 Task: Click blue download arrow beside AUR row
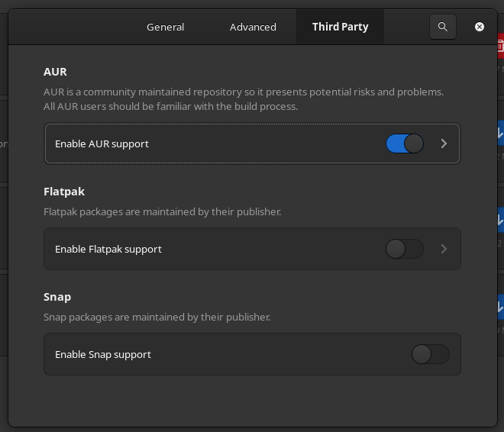(500, 133)
